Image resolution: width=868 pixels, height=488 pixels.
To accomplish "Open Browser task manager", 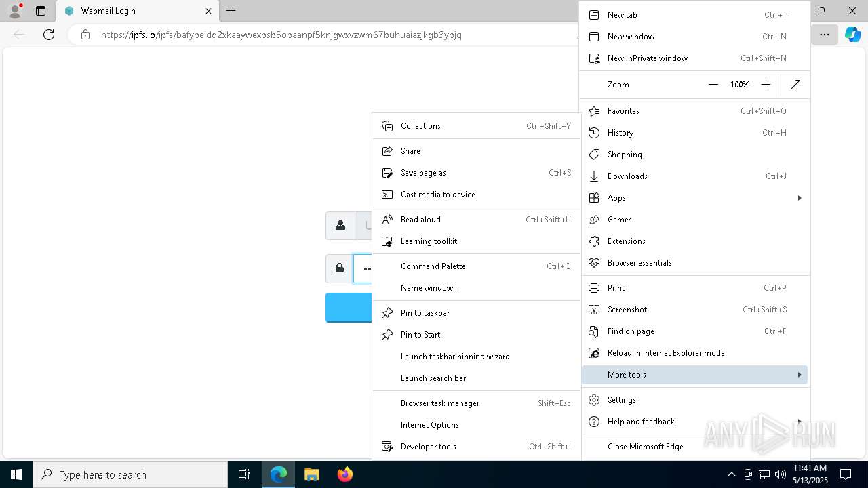I will (x=476, y=403).
